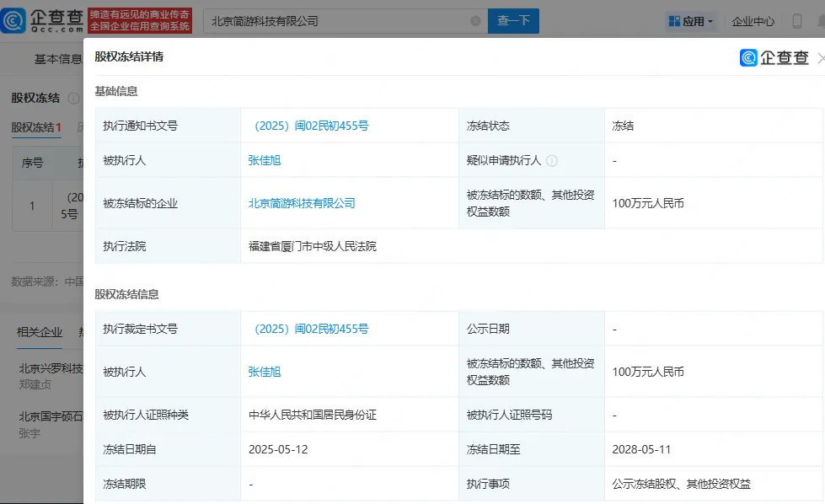The image size is (825, 504).
Task: Click the company name search field
Action: 337,21
